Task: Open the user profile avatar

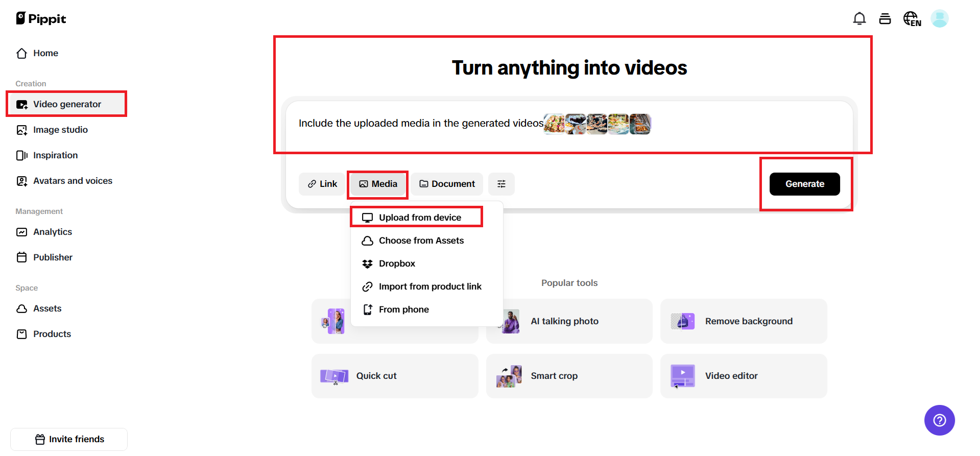Action: pos(940,19)
